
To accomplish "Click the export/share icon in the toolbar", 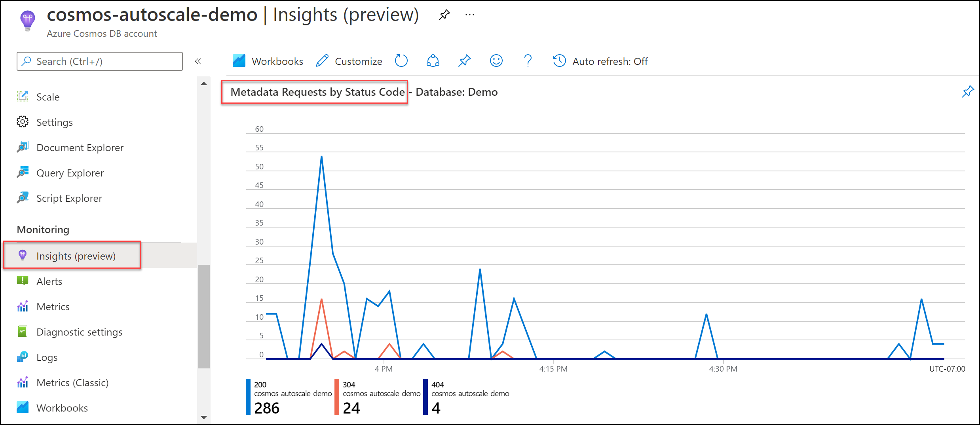I will [x=432, y=61].
